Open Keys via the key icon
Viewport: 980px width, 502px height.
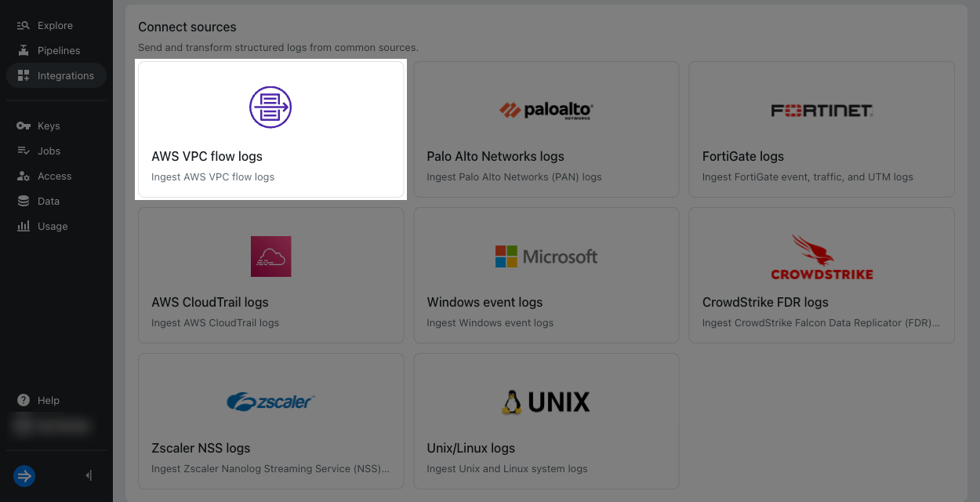(x=24, y=125)
